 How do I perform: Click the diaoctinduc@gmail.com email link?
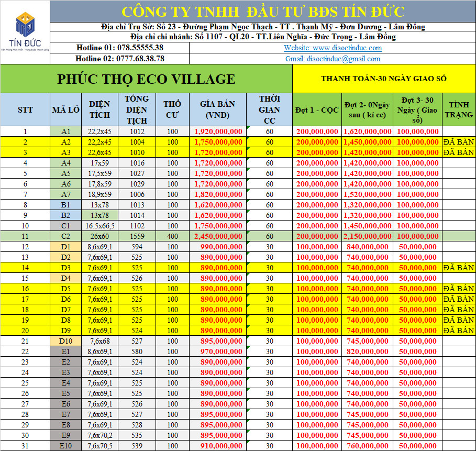[333, 59]
